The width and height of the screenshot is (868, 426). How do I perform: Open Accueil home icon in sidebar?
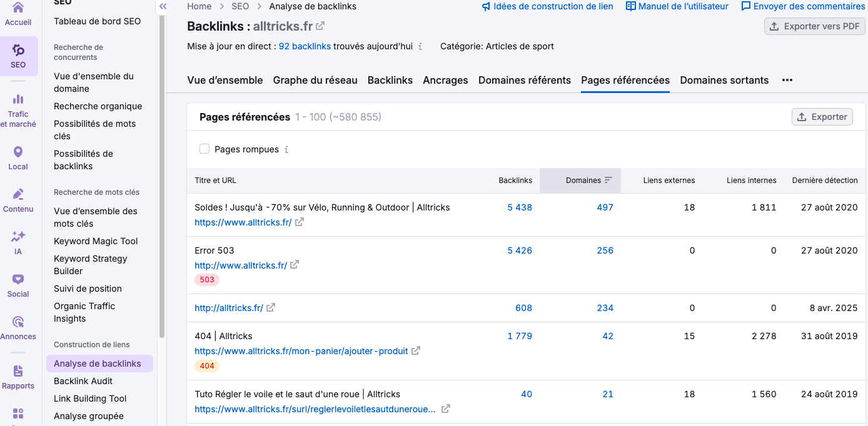tap(18, 7)
